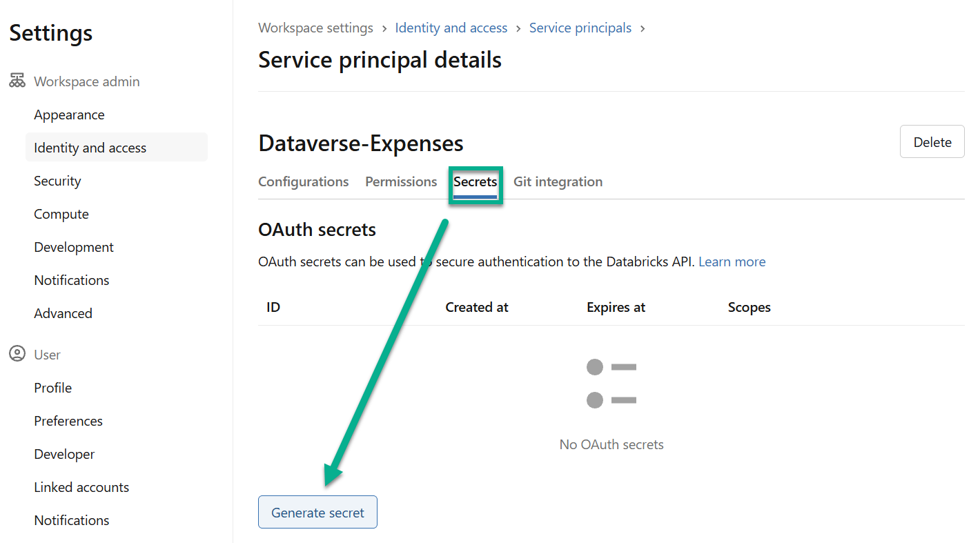Open Development settings in sidebar
Screen dimensions: 980x543
pos(74,247)
